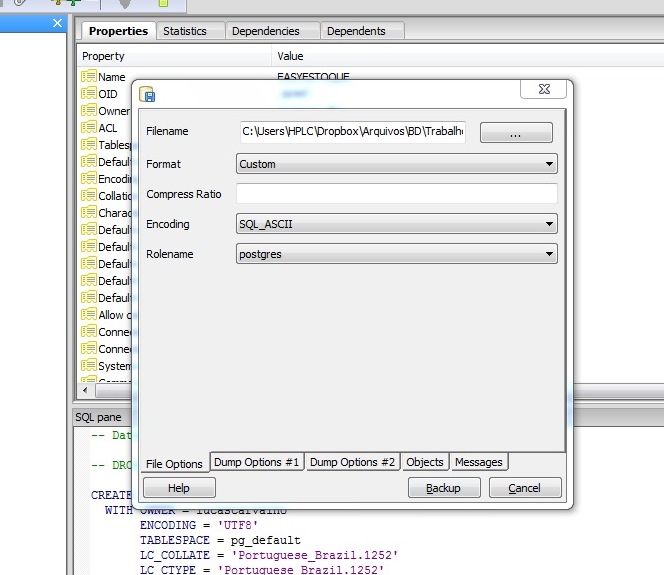Click the Collation property row icon
The height and width of the screenshot is (575, 664).
coord(88,196)
